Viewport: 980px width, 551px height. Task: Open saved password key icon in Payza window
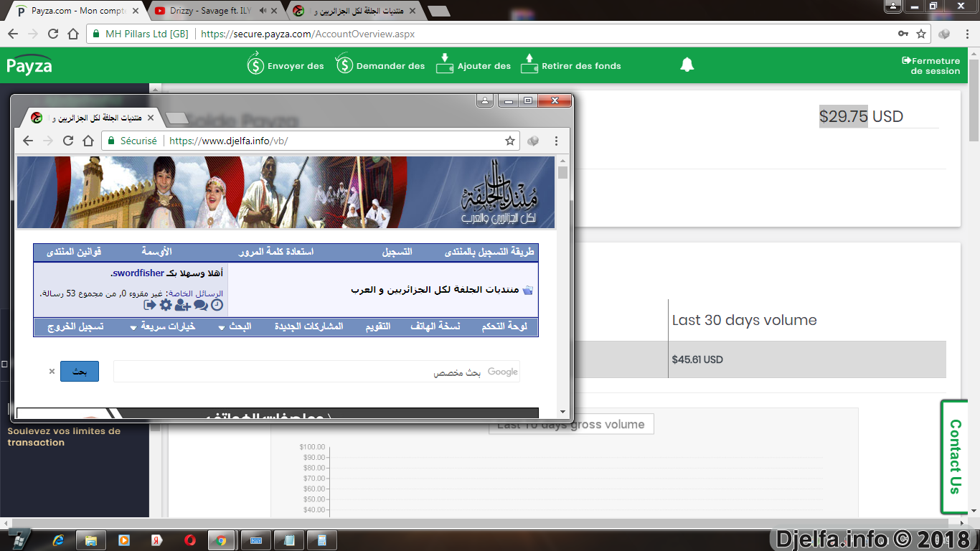coord(903,34)
